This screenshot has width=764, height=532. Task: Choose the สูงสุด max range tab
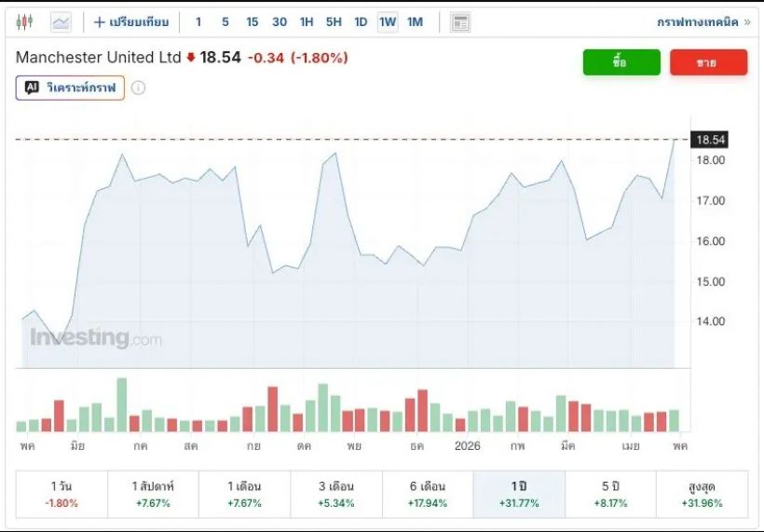(x=703, y=494)
